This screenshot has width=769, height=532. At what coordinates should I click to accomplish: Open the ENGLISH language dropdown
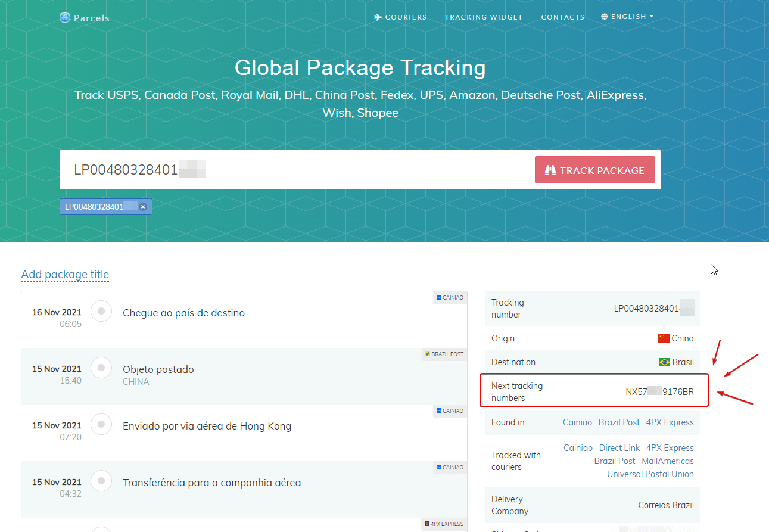click(627, 16)
